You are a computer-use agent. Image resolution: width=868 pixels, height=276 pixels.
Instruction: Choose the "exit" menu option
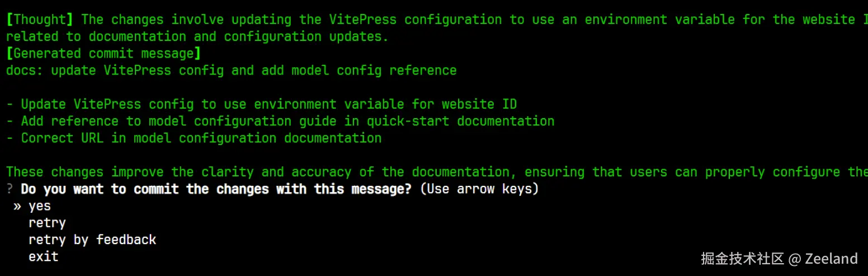(x=44, y=256)
